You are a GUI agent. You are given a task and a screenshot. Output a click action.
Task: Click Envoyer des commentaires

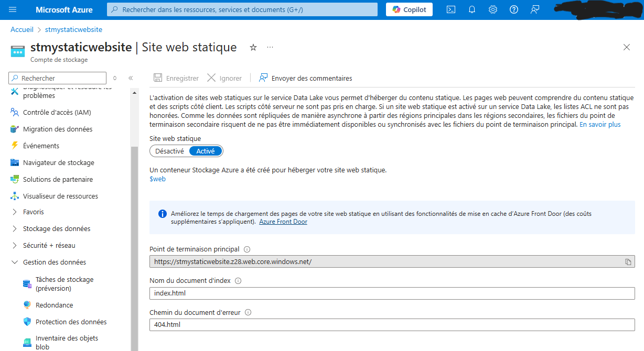pos(305,78)
